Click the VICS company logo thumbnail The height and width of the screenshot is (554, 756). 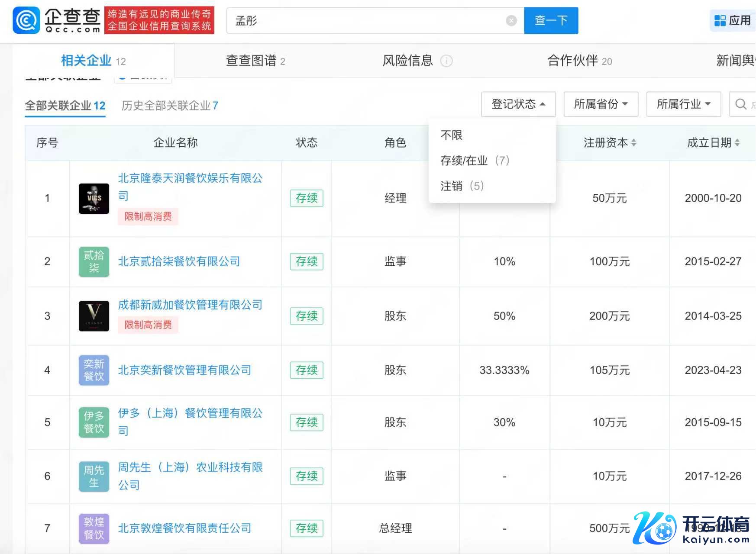[94, 198]
